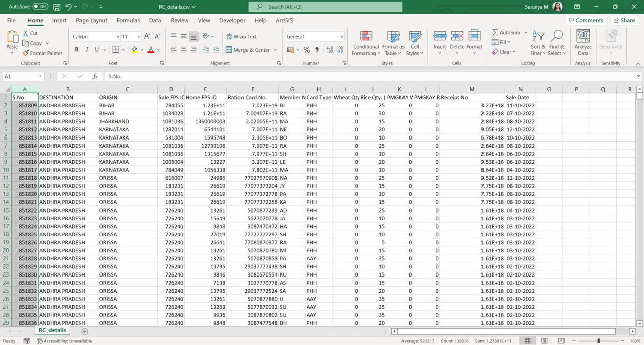Screen dimensions: 644x345
Task: Toggle Center alignment
Action: 184,50
